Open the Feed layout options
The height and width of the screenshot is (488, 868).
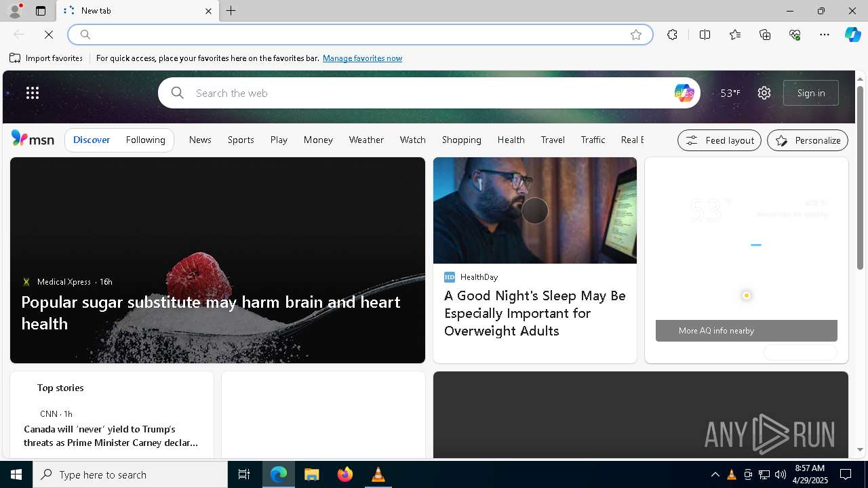(719, 140)
